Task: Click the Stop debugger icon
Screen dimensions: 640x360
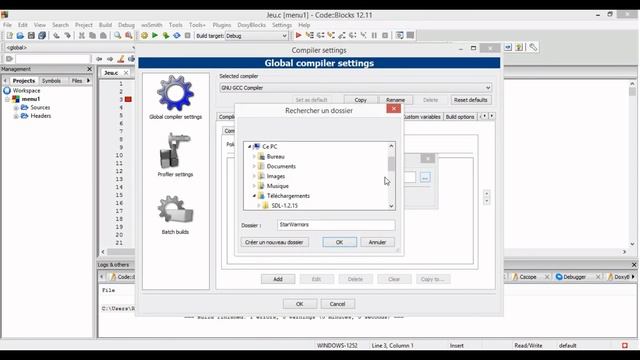Action: (385, 36)
